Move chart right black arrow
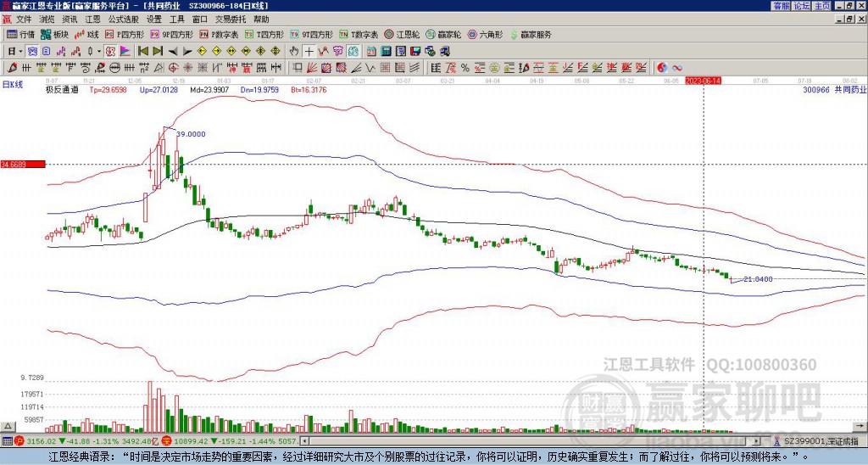This screenshot has width=868, height=465. coord(187,52)
